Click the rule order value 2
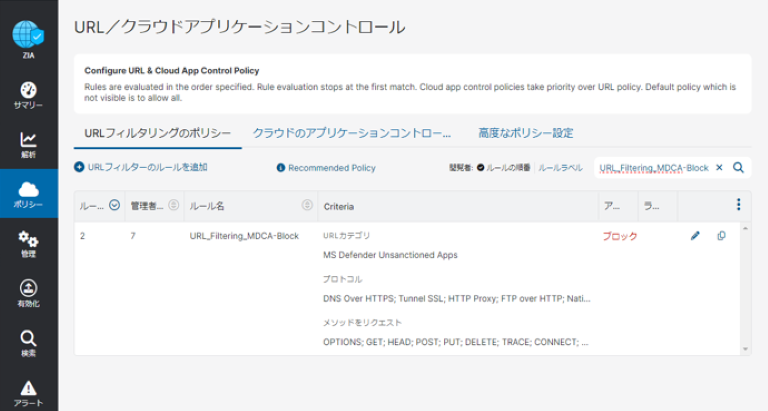Image resolution: width=768 pixels, height=411 pixels. [x=82, y=236]
